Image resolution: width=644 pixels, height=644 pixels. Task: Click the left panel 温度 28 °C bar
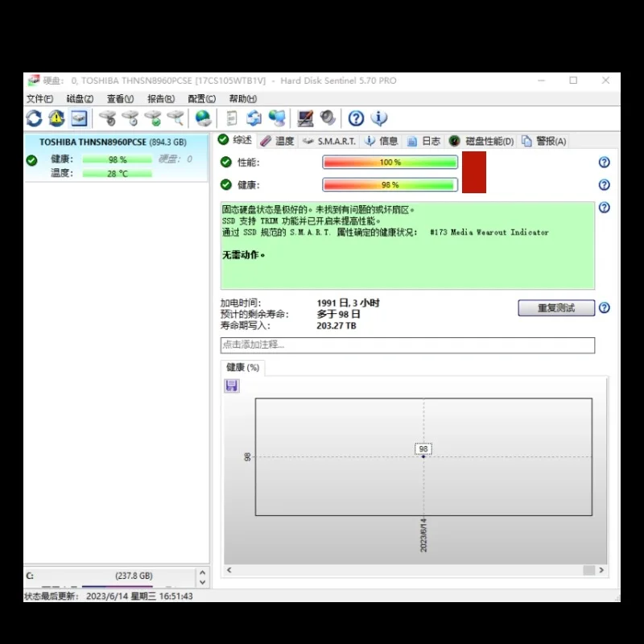[117, 174]
